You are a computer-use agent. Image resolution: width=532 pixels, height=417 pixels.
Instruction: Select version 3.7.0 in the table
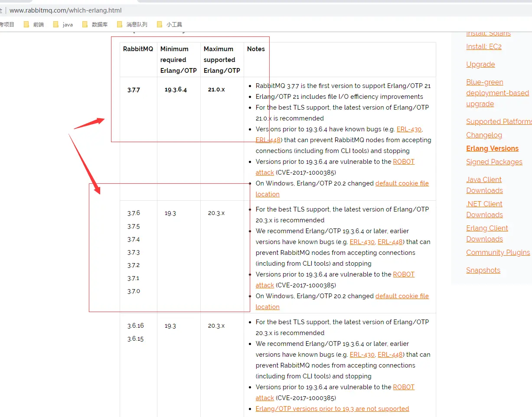point(134,291)
